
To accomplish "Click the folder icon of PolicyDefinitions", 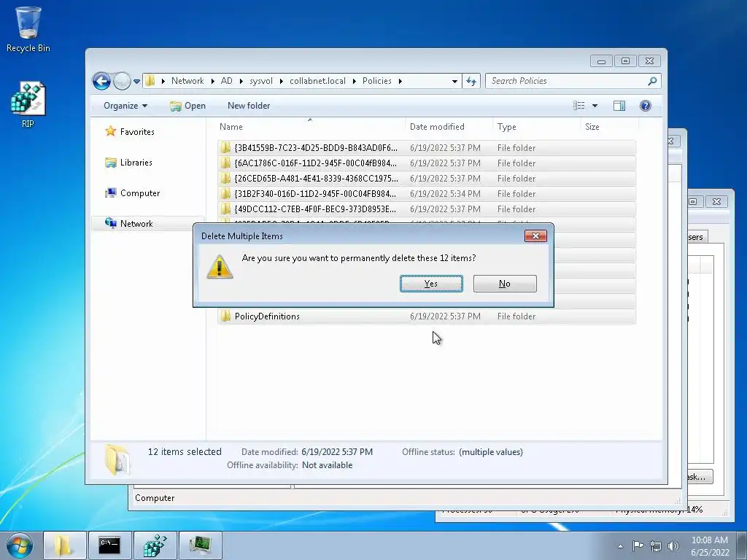I will (x=226, y=316).
